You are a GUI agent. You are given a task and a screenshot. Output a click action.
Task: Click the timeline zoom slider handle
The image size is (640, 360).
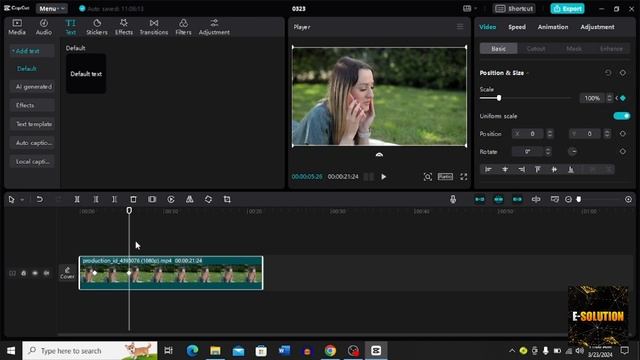[578, 199]
